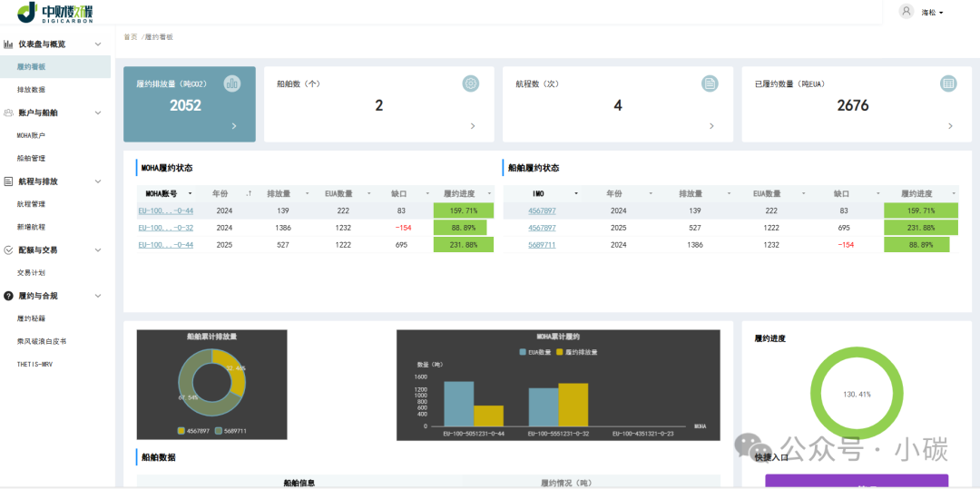This screenshot has width=980, height=489.
Task: Click the 履约情况（吨） table header
Action: [565, 483]
